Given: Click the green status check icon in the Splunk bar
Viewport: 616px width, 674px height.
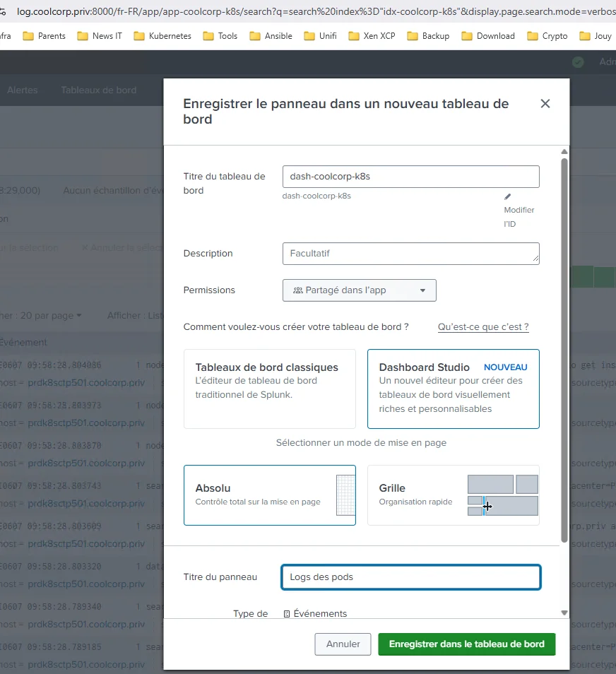Looking at the screenshot, I should coord(578,62).
